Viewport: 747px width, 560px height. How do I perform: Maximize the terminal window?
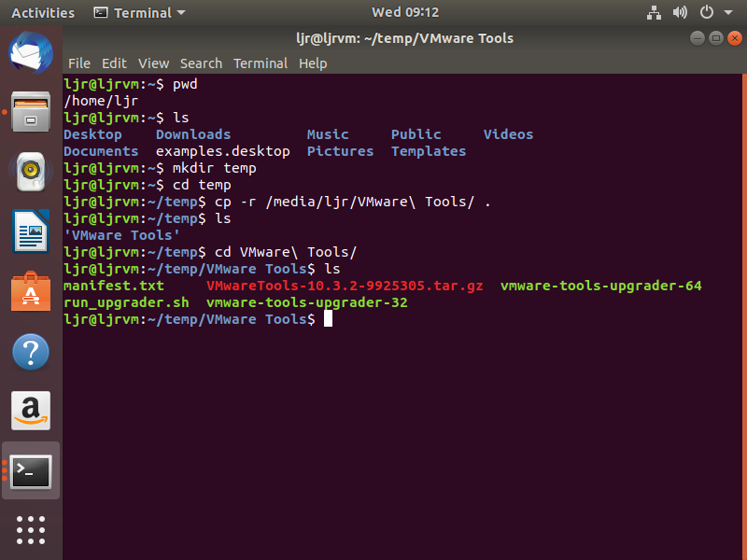[x=716, y=38]
